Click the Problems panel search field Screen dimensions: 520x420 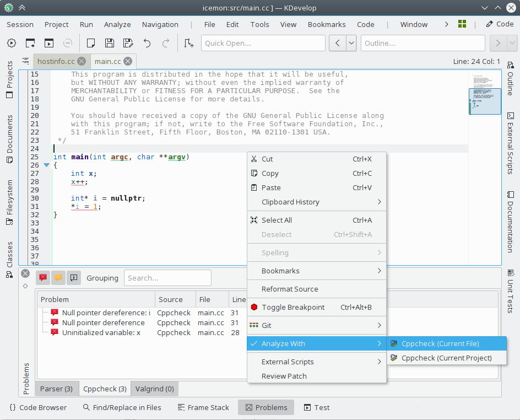[x=167, y=277]
